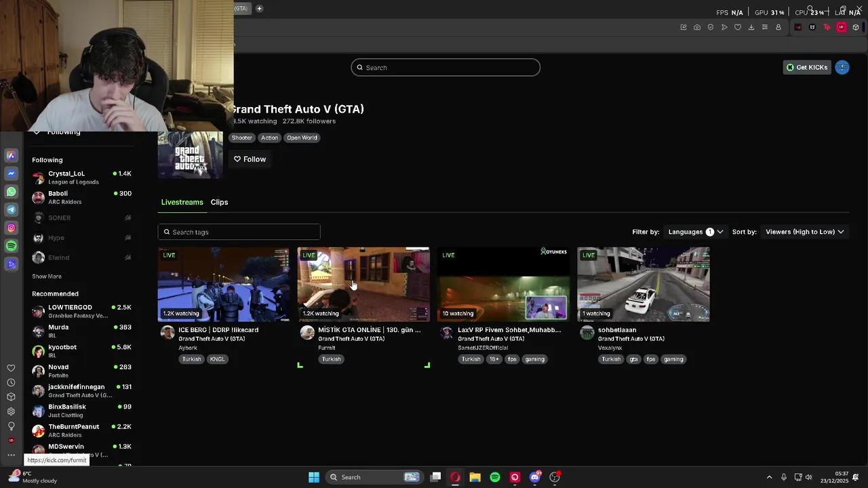Open LaxV RP Fivem stream thumbnail

pyautogui.click(x=503, y=284)
